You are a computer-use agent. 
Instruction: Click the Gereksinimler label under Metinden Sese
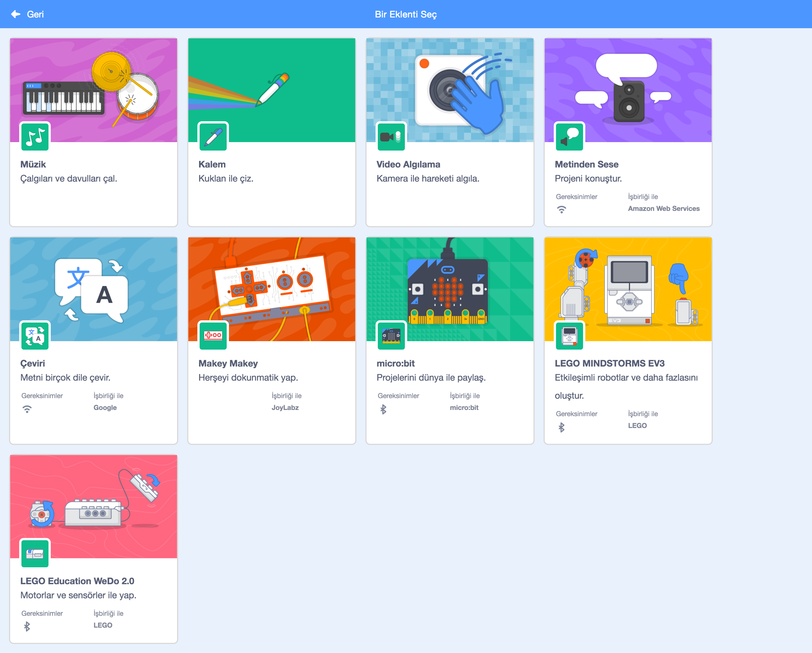[x=577, y=197]
